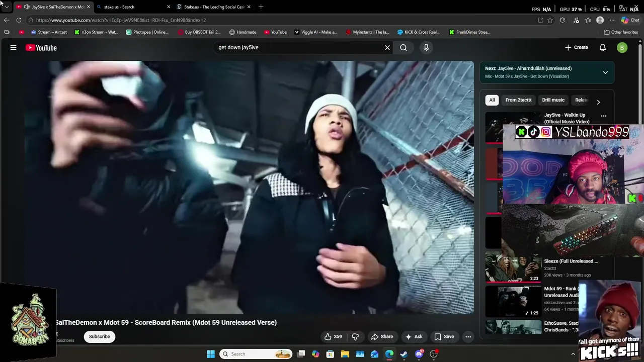Open the browser media control music icon

coord(576,20)
